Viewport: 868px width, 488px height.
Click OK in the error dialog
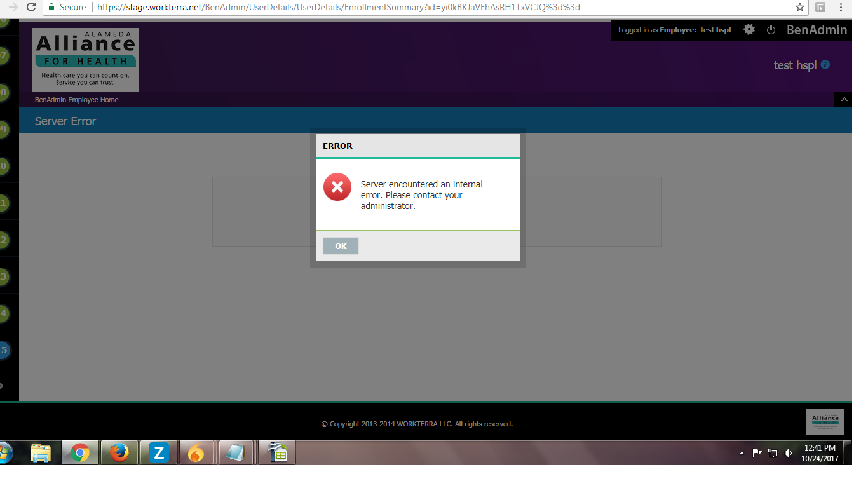coord(341,246)
